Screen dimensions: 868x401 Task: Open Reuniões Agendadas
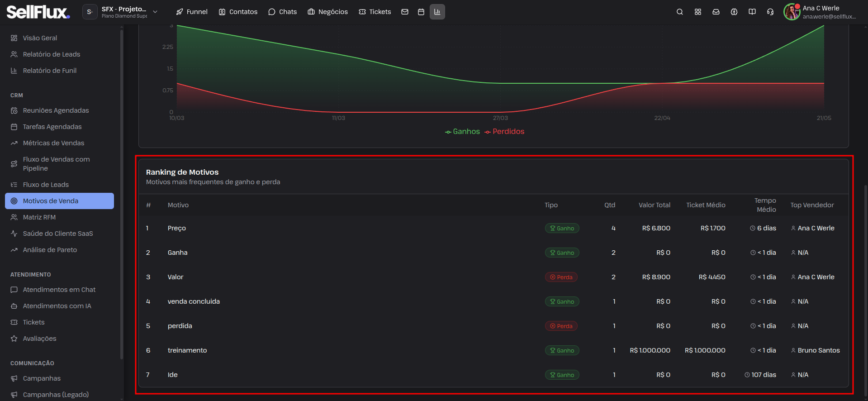click(x=59, y=110)
